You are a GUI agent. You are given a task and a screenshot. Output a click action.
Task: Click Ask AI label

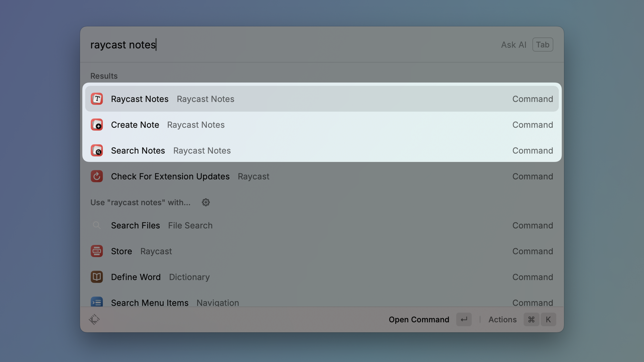(514, 45)
